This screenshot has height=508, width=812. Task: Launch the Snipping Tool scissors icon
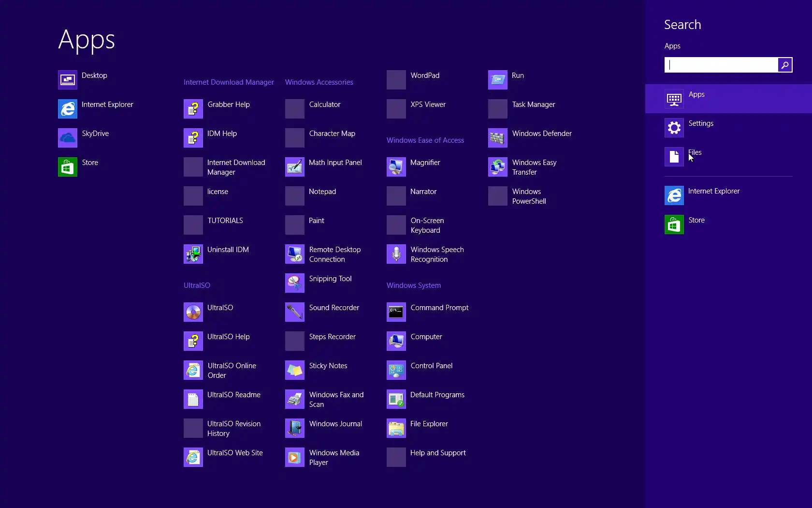[295, 283]
